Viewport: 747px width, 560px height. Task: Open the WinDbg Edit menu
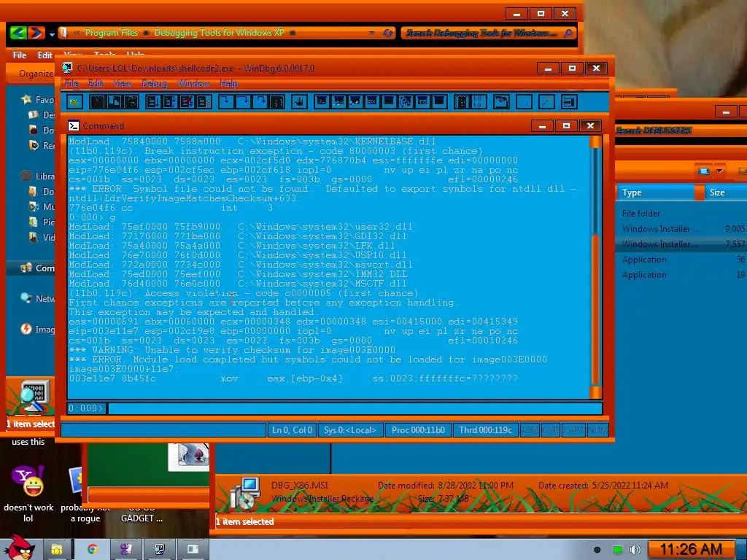(96, 83)
